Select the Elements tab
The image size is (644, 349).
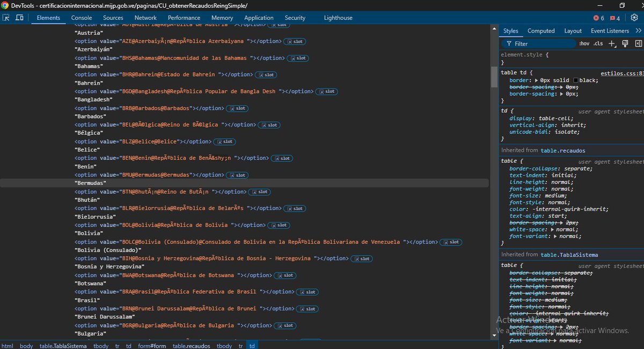48,18
